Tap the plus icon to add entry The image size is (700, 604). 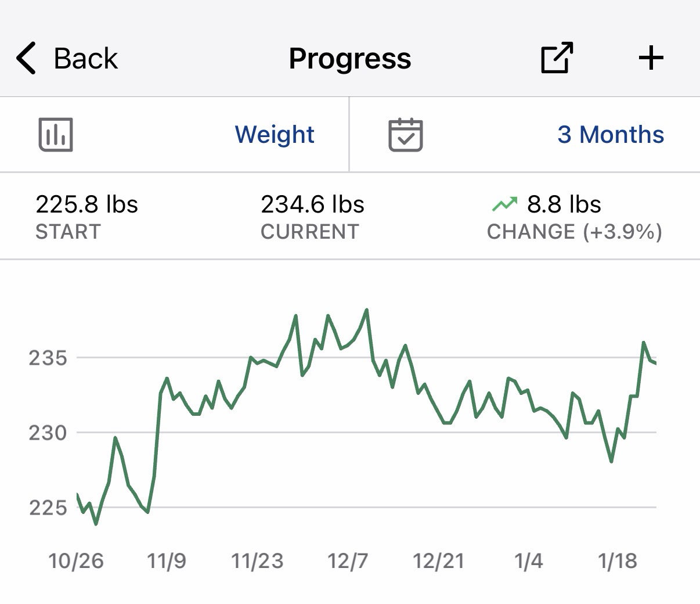pos(651,58)
